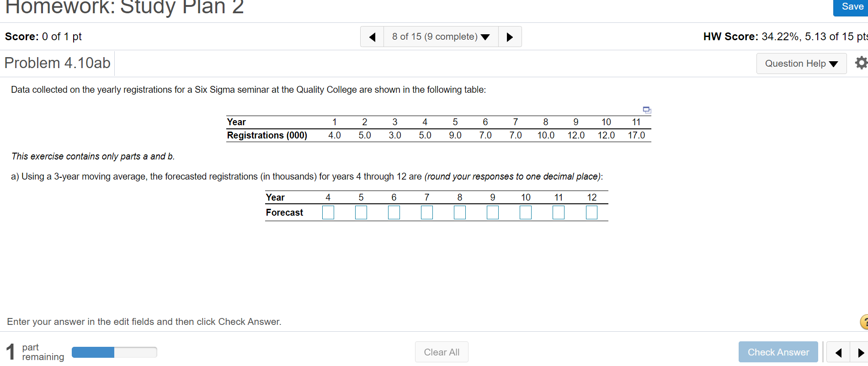Select the year 5 forecast field
The height and width of the screenshot is (366, 868).
(361, 212)
